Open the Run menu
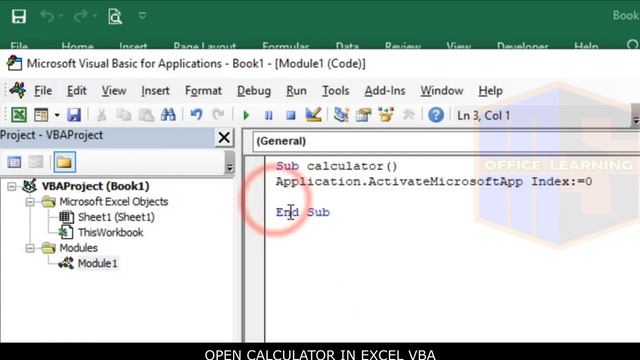 [296, 91]
